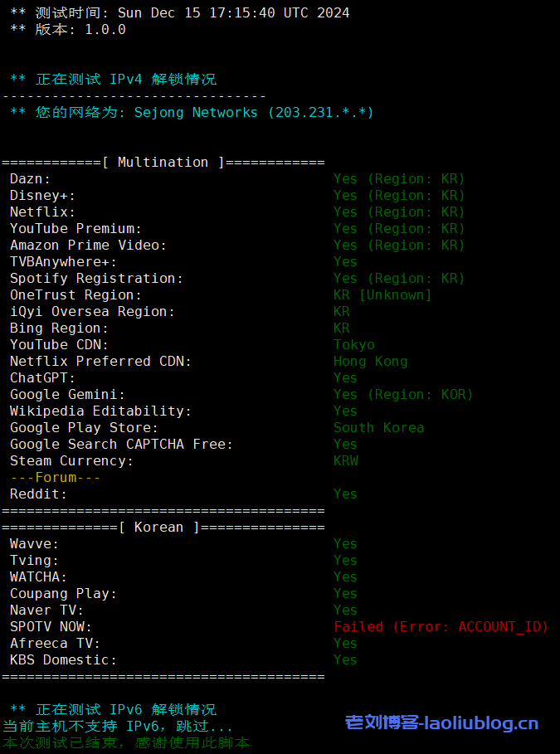Click the test time timestamp line

click(179, 13)
